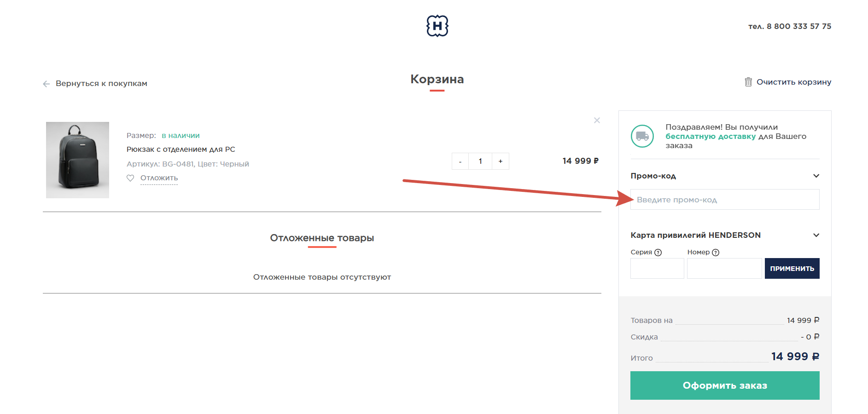Click the Отложить link for the backpack
Image resolution: width=868 pixels, height=414 pixels.
click(159, 178)
